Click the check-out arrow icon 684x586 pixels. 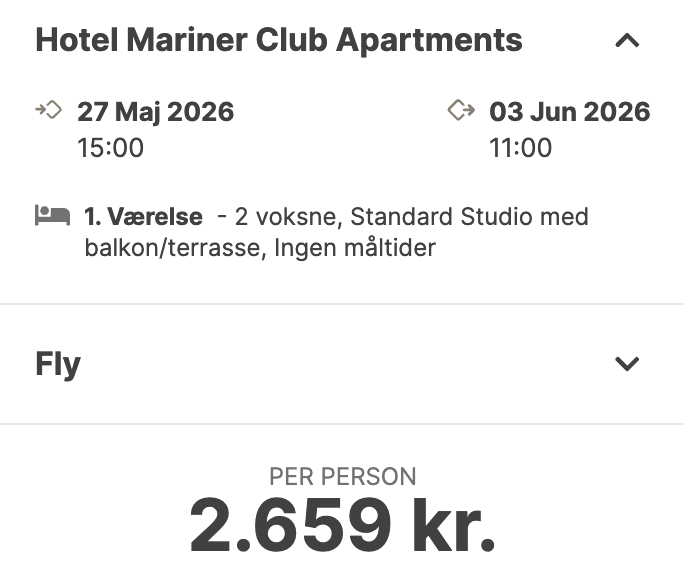461,110
